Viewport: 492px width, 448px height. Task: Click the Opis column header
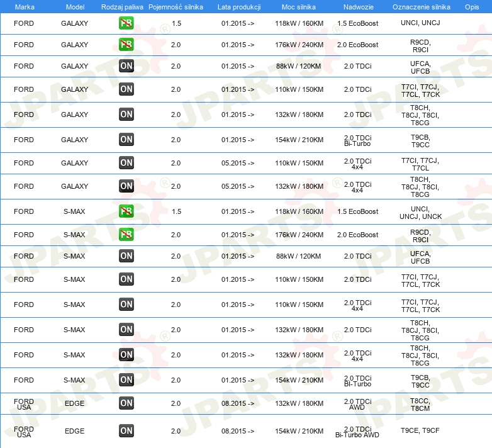pyautogui.click(x=472, y=7)
